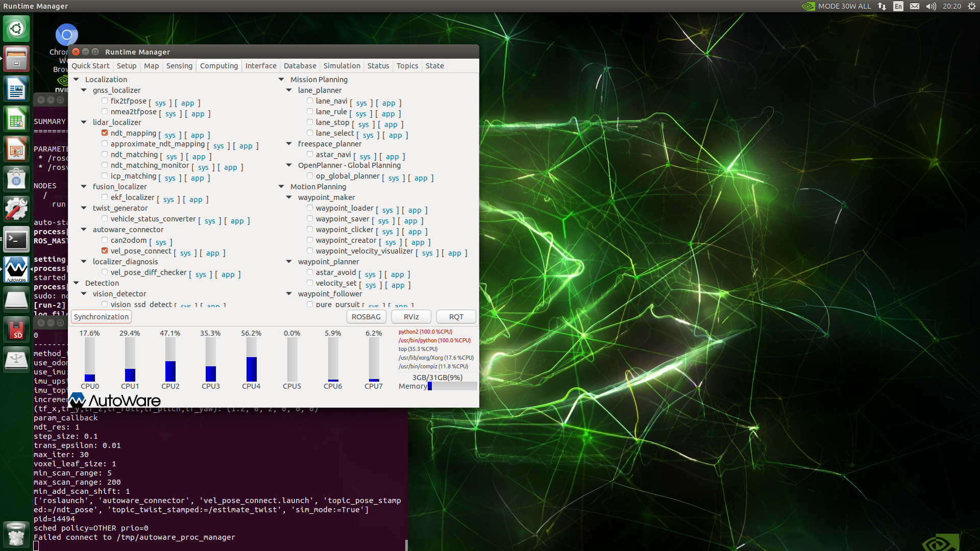980x551 pixels.
Task: Switch to the Quick Start tab
Action: [x=90, y=66]
